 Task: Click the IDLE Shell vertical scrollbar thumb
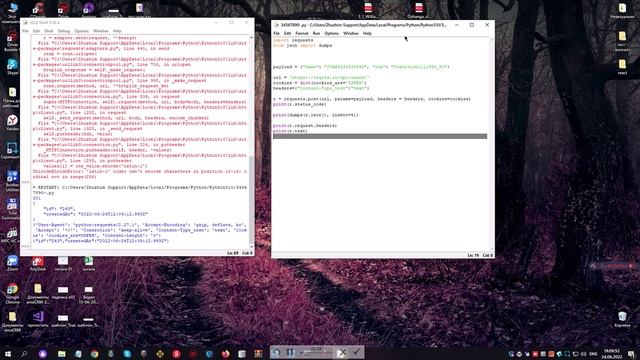(x=251, y=200)
